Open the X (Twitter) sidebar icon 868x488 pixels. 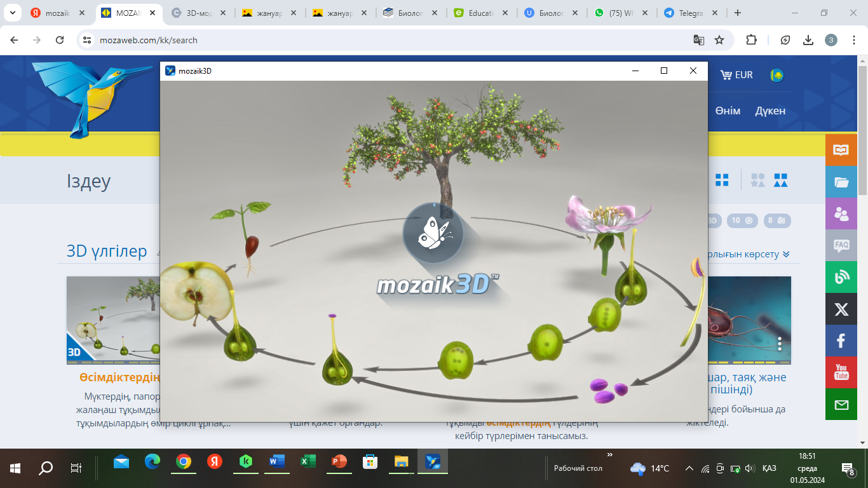[x=841, y=309]
